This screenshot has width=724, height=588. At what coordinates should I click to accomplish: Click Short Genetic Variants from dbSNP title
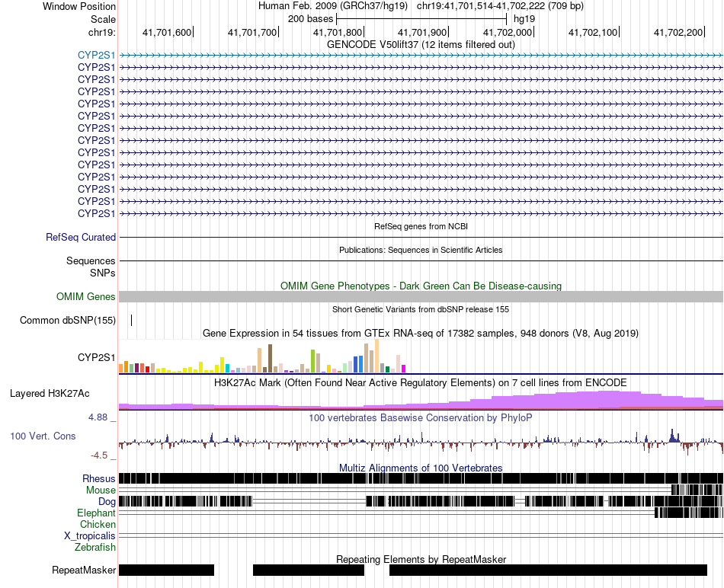(421, 310)
